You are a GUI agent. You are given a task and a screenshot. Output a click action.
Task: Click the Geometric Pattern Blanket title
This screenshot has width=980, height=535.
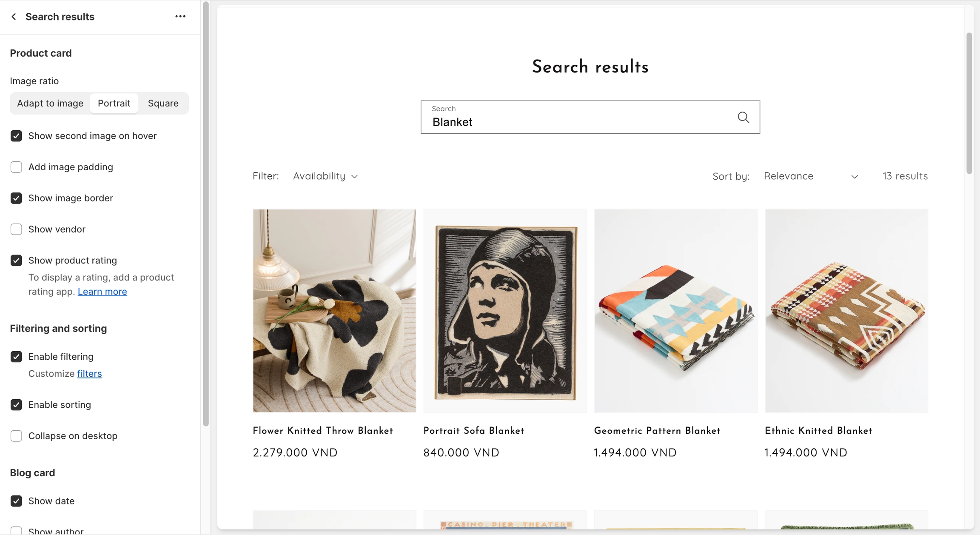pyautogui.click(x=657, y=431)
